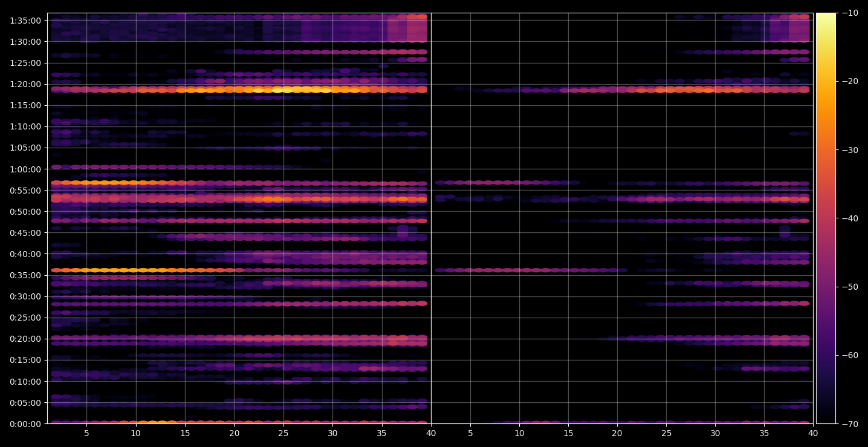Viewport: 868px width, 447px height.
Task: Click the 0:30:00 time tick label
Action: [x=25, y=296]
